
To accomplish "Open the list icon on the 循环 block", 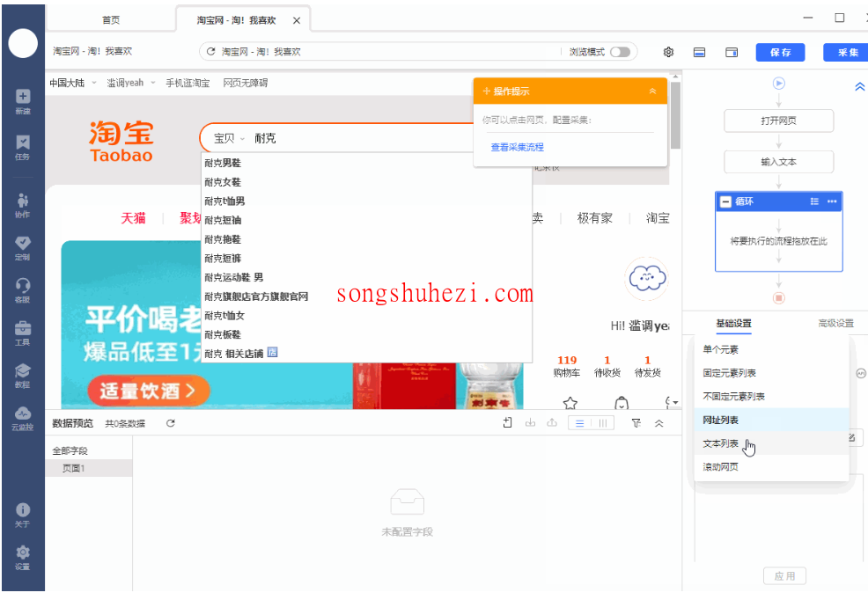I will tap(814, 201).
